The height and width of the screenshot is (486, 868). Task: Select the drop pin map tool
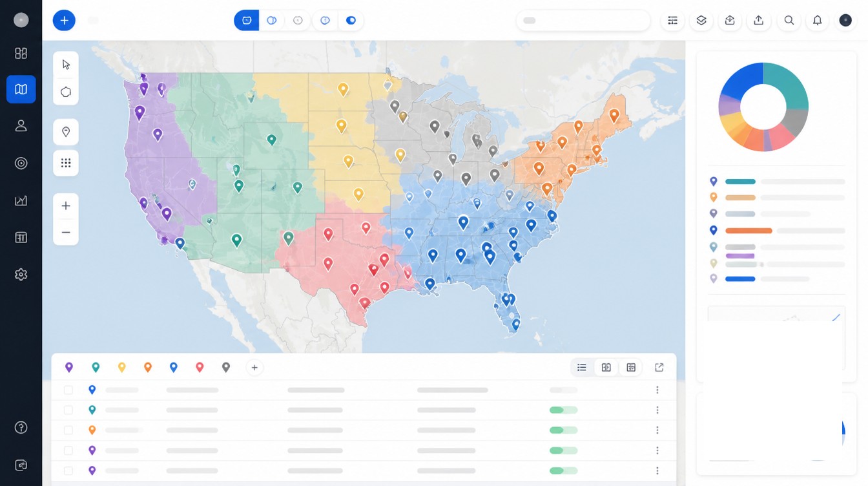pyautogui.click(x=66, y=132)
